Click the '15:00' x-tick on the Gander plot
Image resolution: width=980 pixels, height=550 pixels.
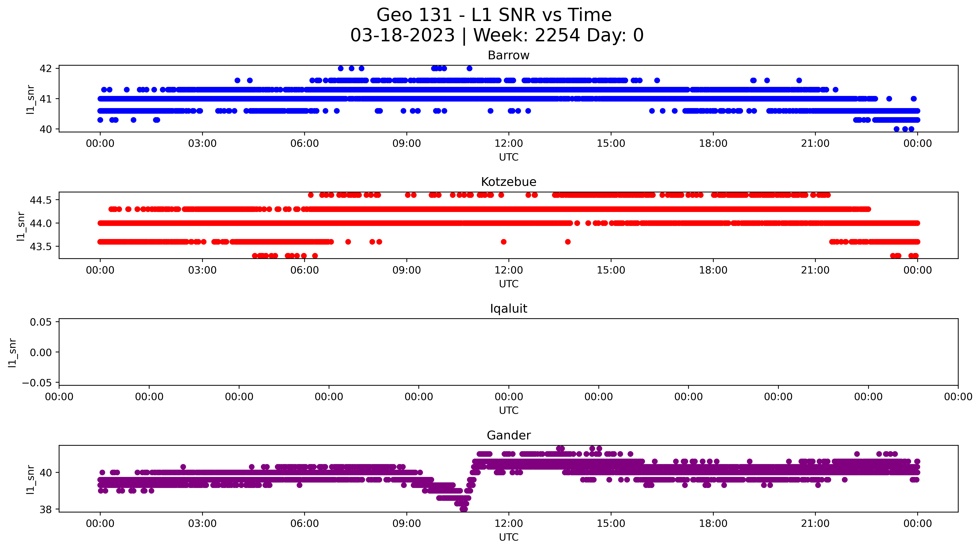coord(611,523)
